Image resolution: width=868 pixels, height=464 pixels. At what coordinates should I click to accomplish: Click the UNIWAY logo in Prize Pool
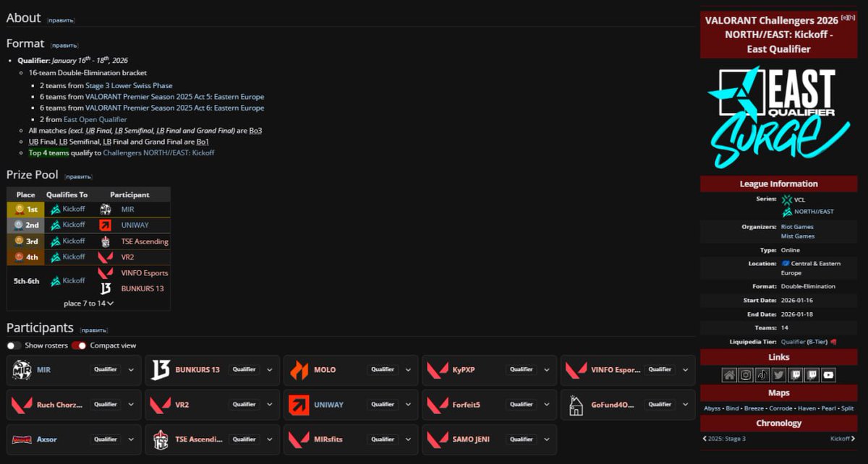106,225
